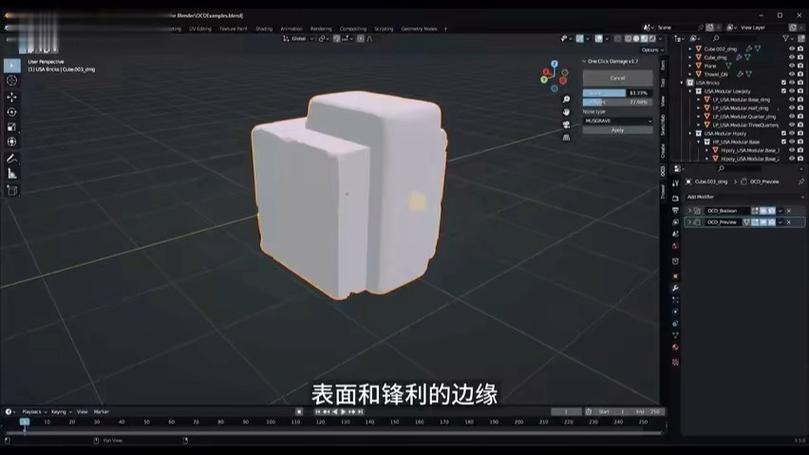809x455 pixels.
Task: Open the Output properties tab icon
Action: point(675,210)
